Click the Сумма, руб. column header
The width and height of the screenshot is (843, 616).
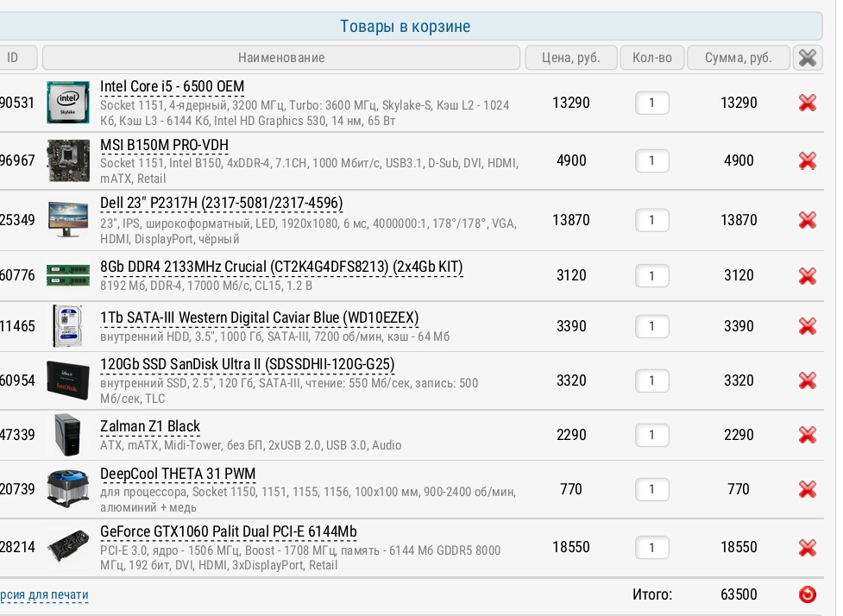[739, 58]
